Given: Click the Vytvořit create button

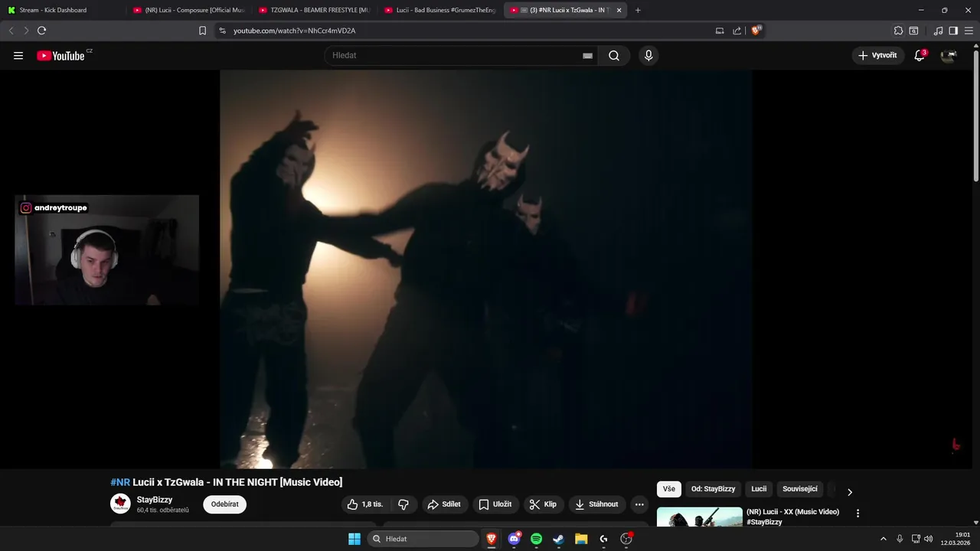Looking at the screenshot, I should pos(877,56).
